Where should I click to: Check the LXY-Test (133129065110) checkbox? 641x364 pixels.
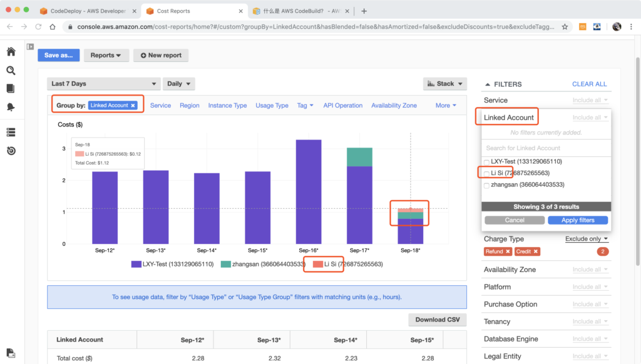486,162
